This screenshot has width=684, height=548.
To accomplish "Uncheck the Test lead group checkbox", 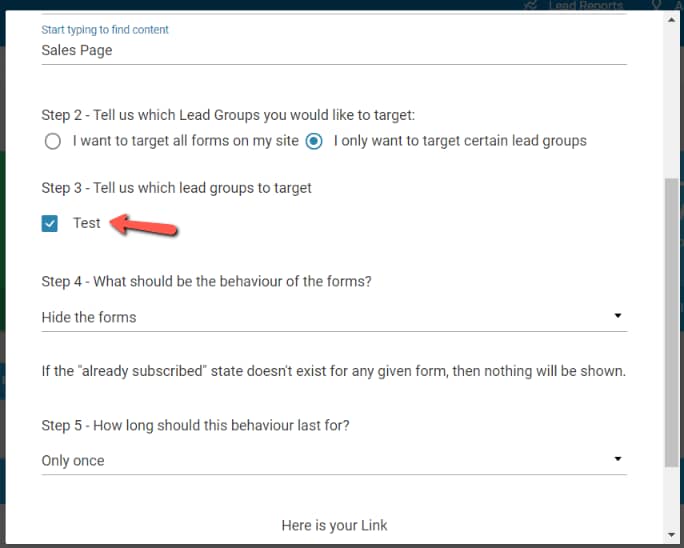I will [50, 223].
